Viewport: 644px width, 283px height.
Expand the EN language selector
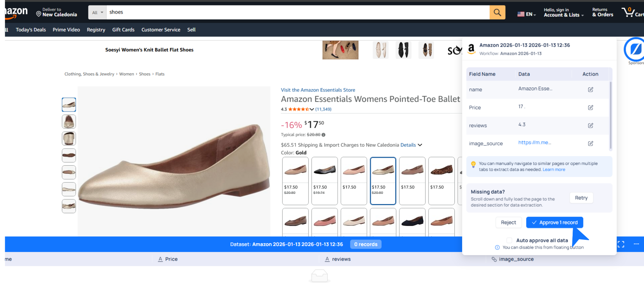point(526,14)
